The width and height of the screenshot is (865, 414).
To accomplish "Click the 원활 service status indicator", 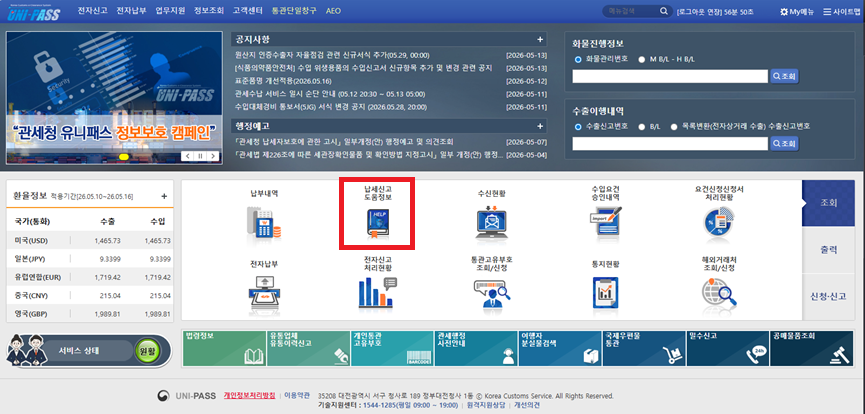I will pyautogui.click(x=148, y=351).
